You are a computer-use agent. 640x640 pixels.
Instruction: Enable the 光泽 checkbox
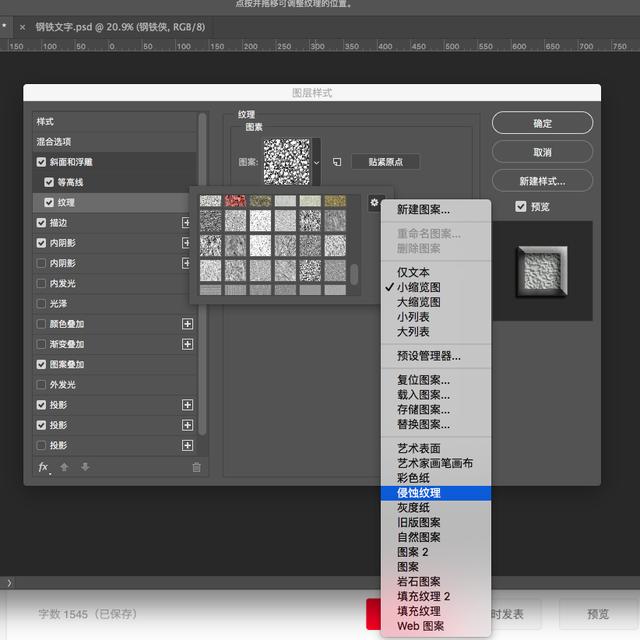pos(41,304)
